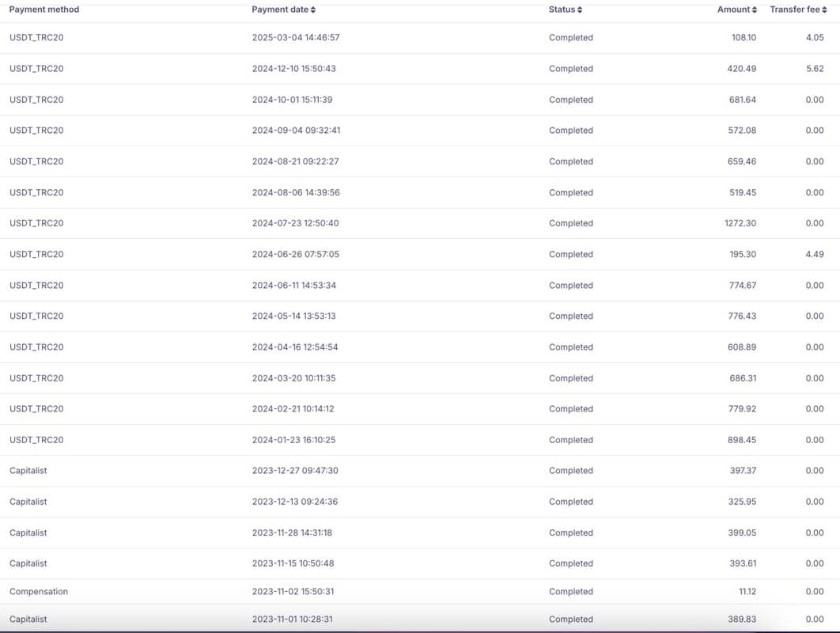Click USDT_TRC20 in the 2024-01-23 row
The height and width of the screenshot is (633, 840).
[36, 439]
